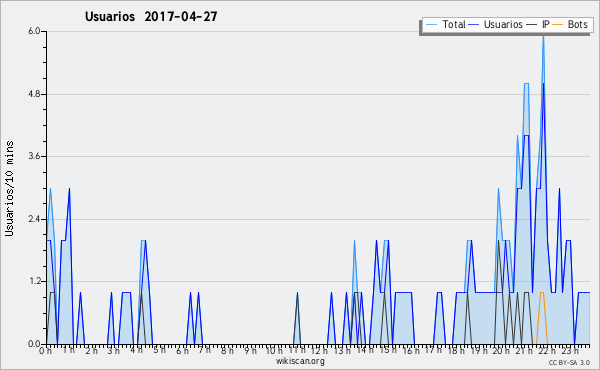Click the 12 h x-axis marker
The width and height of the screenshot is (600, 370).
tap(319, 350)
